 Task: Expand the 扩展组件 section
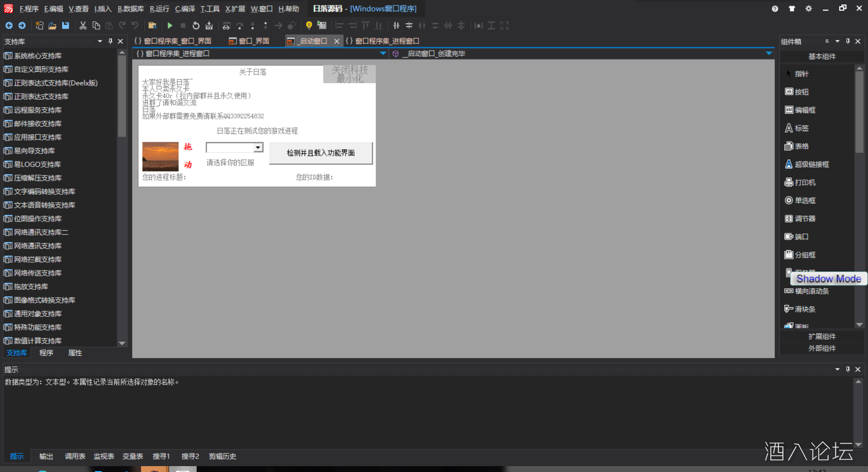click(822, 336)
